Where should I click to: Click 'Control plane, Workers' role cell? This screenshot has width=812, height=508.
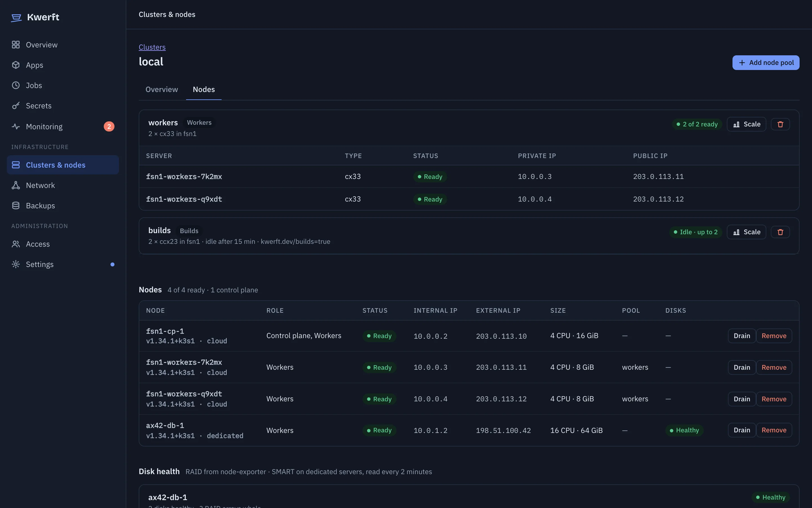pyautogui.click(x=304, y=336)
